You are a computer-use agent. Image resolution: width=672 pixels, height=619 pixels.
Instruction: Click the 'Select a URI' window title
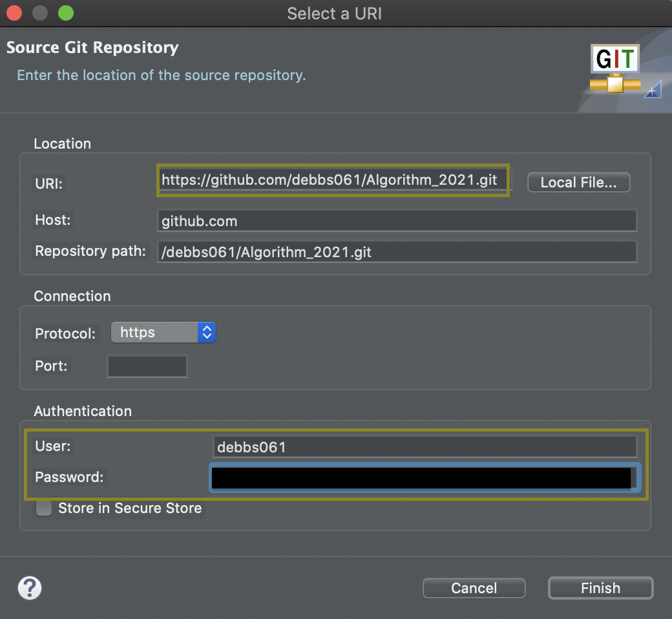pos(334,14)
